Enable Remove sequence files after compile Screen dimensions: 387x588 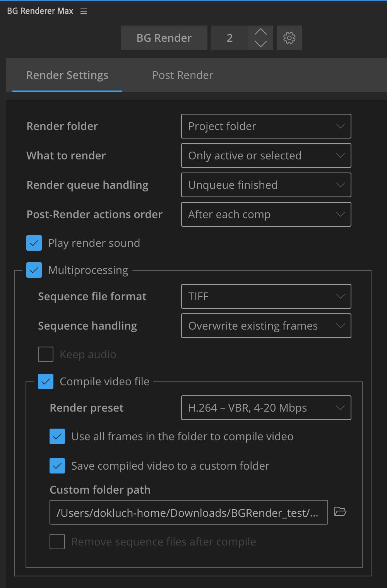tap(57, 542)
